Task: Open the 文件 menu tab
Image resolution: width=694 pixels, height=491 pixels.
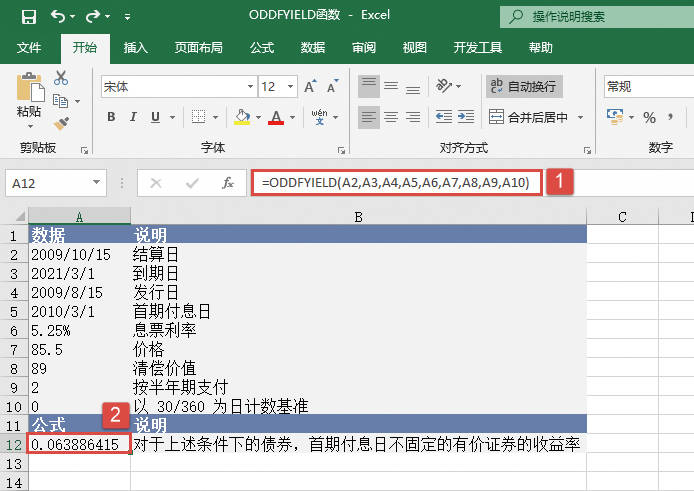Action: pyautogui.click(x=29, y=47)
